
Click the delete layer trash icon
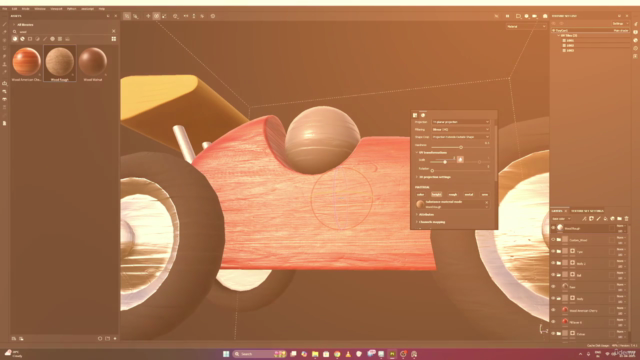[x=627, y=219]
